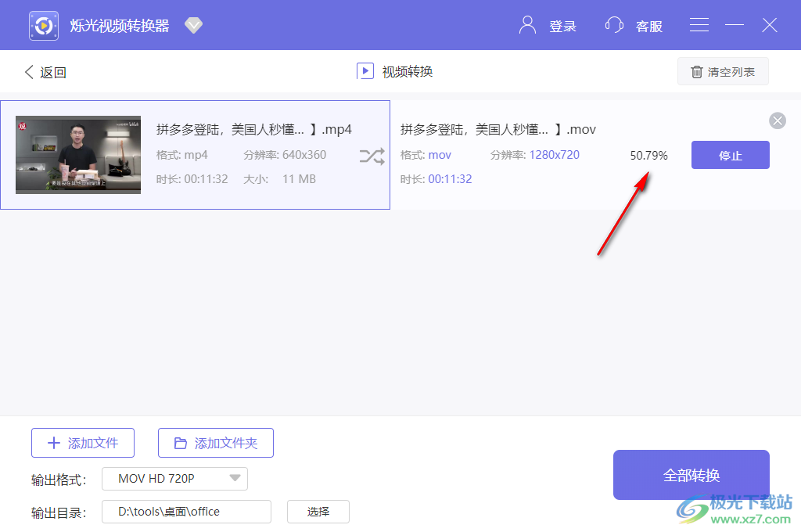
Task: Click the output file name ending in .mov
Action: (498, 129)
